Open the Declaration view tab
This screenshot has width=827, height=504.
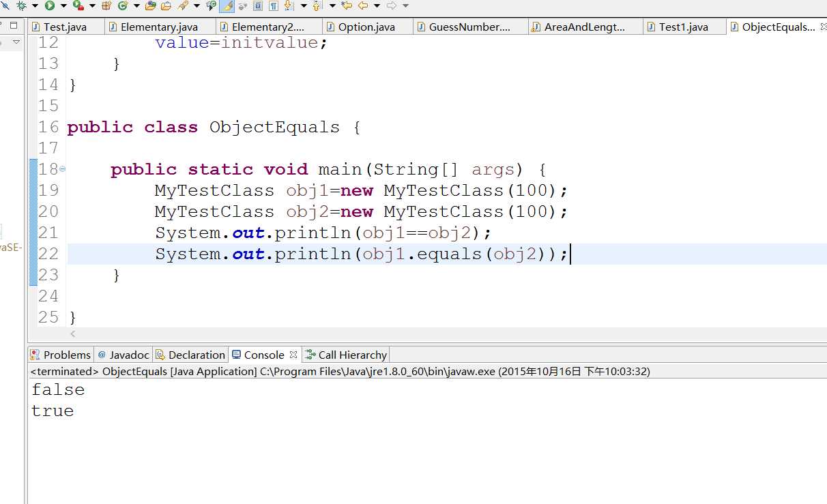pos(190,355)
